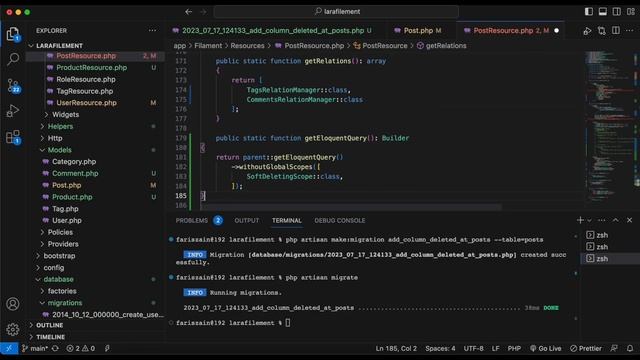Viewport: 640px width, 360px height.
Task: Go forward with the navigation arrow
Action: coord(203,12)
